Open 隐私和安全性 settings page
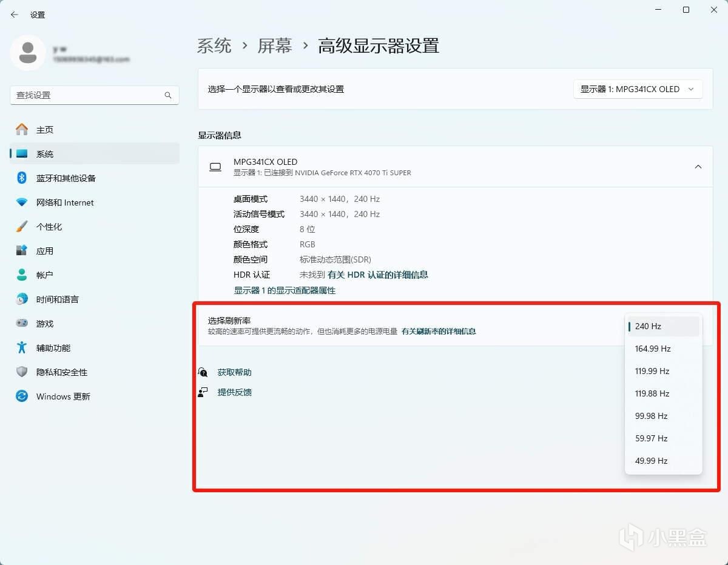Image resolution: width=728 pixels, height=565 pixels. (x=95, y=372)
